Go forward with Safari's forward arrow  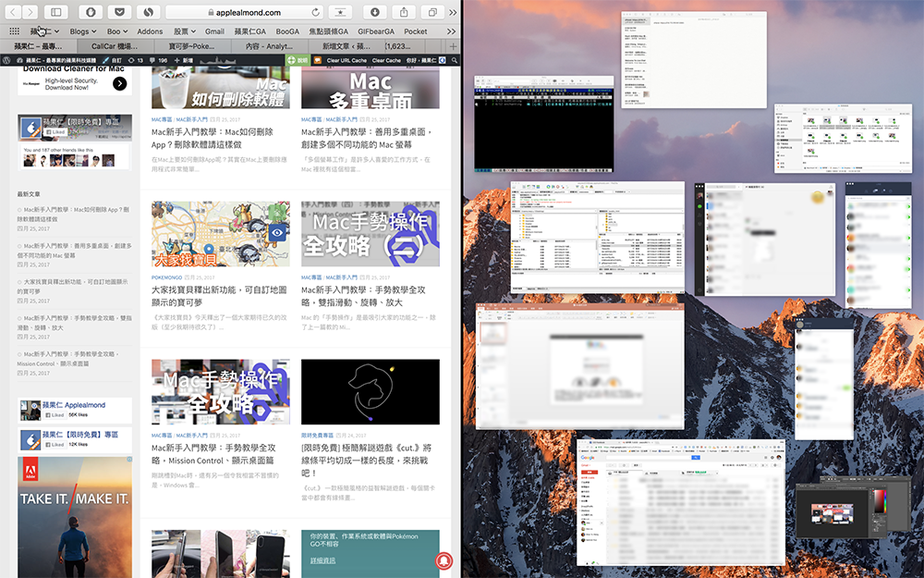pos(30,12)
